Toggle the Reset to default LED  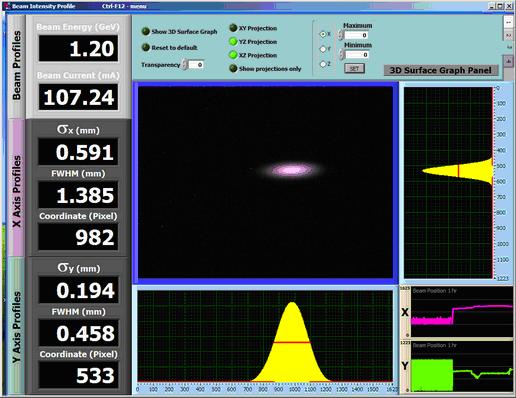coord(146,47)
